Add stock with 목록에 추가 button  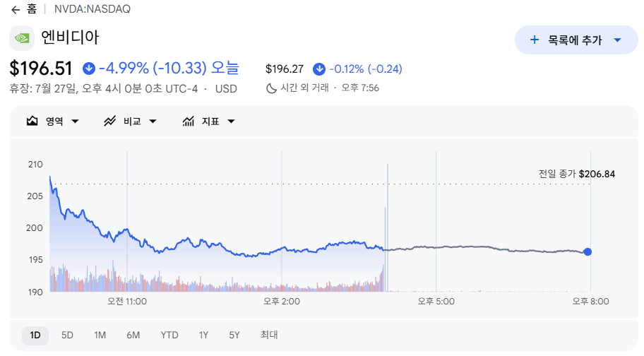pos(576,40)
